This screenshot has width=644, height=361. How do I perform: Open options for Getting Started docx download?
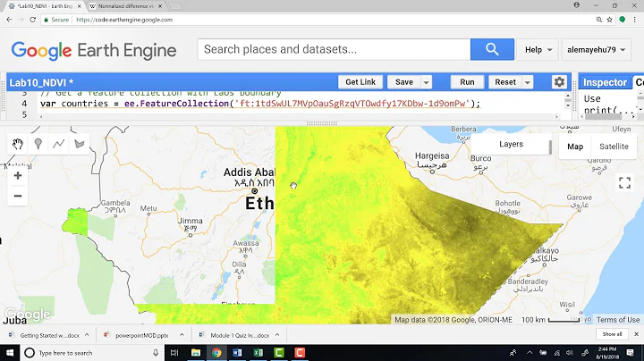87,335
